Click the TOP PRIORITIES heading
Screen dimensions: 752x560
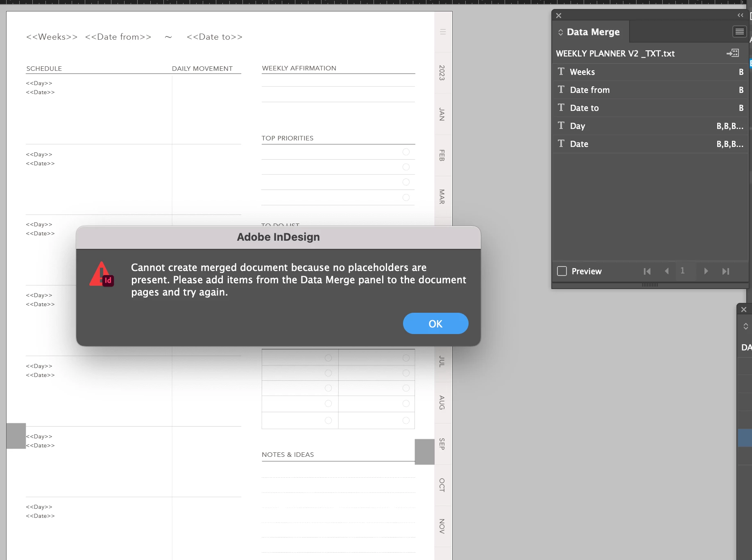288,138
